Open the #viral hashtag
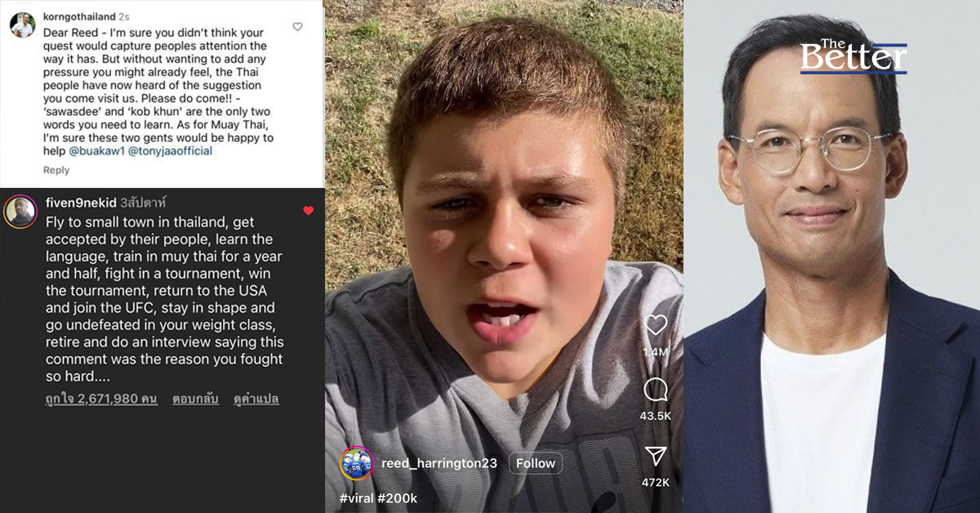Viewport: 980px width, 513px height. (357, 497)
